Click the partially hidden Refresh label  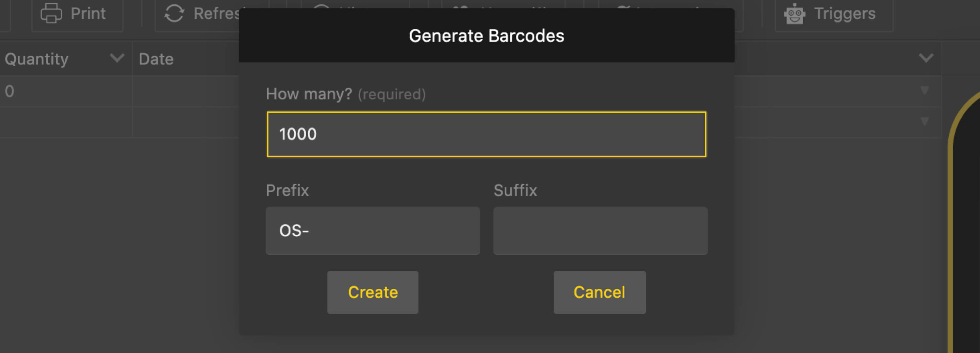216,14
